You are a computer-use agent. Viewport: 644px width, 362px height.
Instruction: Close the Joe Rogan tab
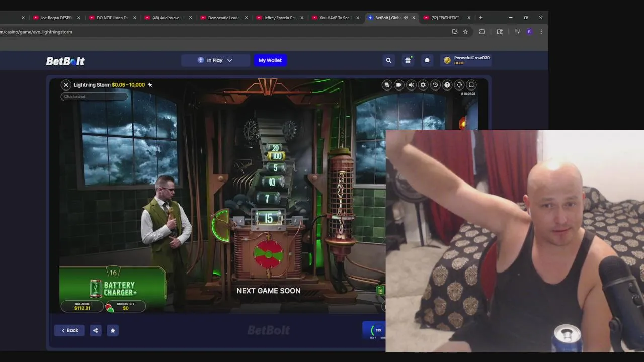coord(79,18)
